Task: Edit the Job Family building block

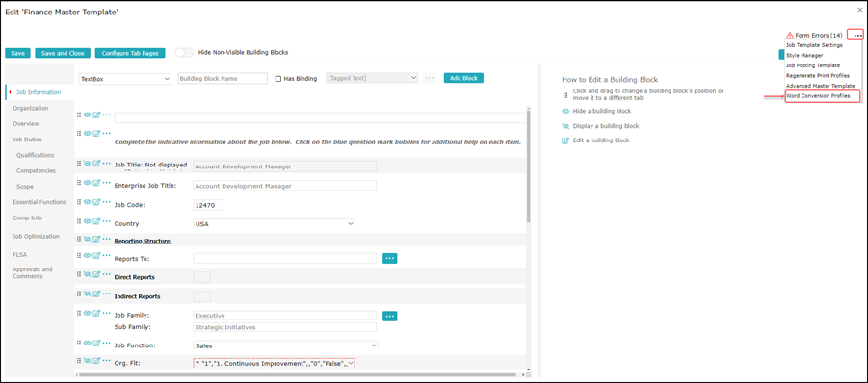Action: 96,313
